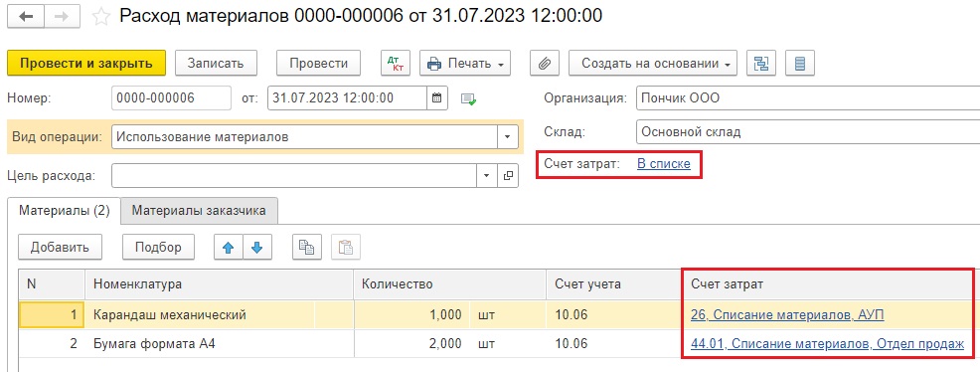The height and width of the screenshot is (372, 980).
Task: Click the Вид операции field Использование материалов
Action: [304, 136]
